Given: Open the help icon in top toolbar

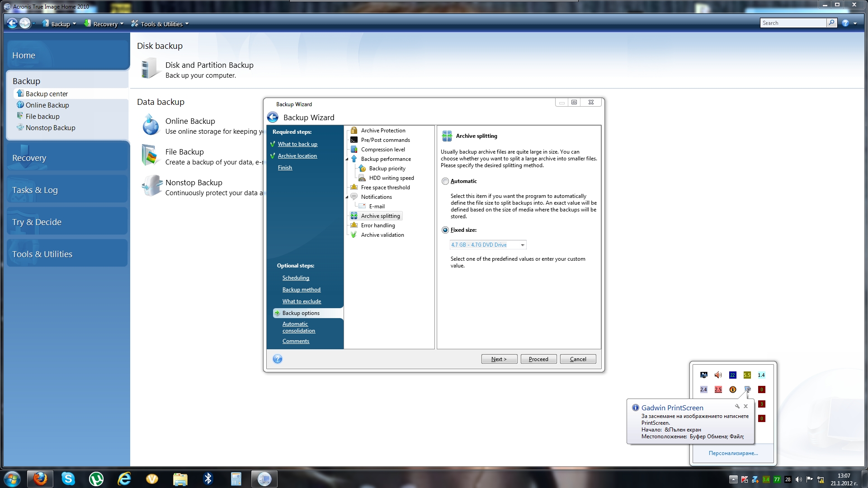Looking at the screenshot, I should click(845, 23).
